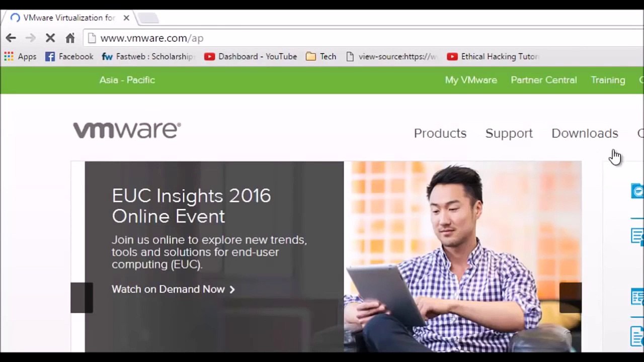Select the Asia - Pacific region link
The height and width of the screenshot is (362, 644).
point(127,80)
